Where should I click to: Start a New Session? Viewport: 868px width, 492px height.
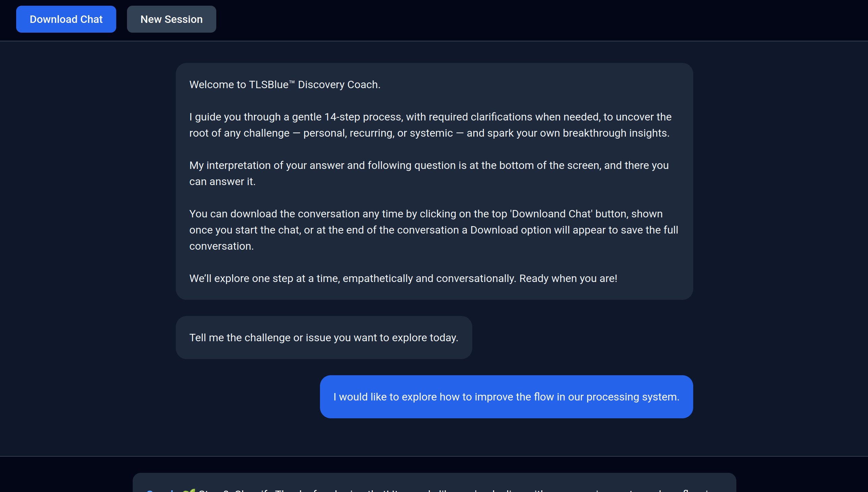(x=171, y=19)
